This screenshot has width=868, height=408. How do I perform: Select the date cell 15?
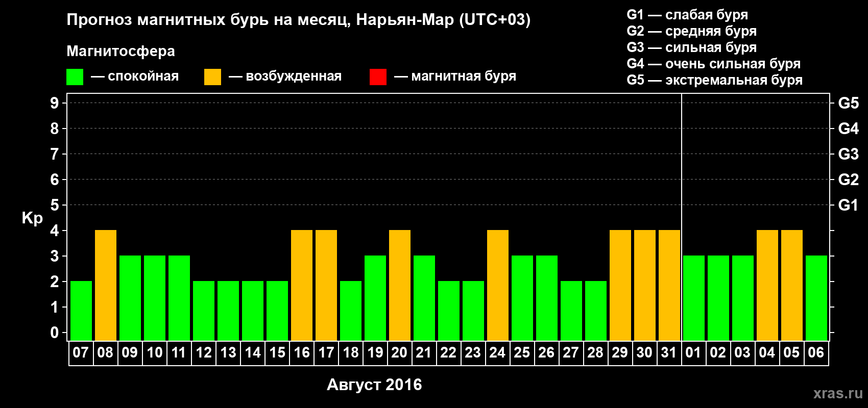point(277,353)
